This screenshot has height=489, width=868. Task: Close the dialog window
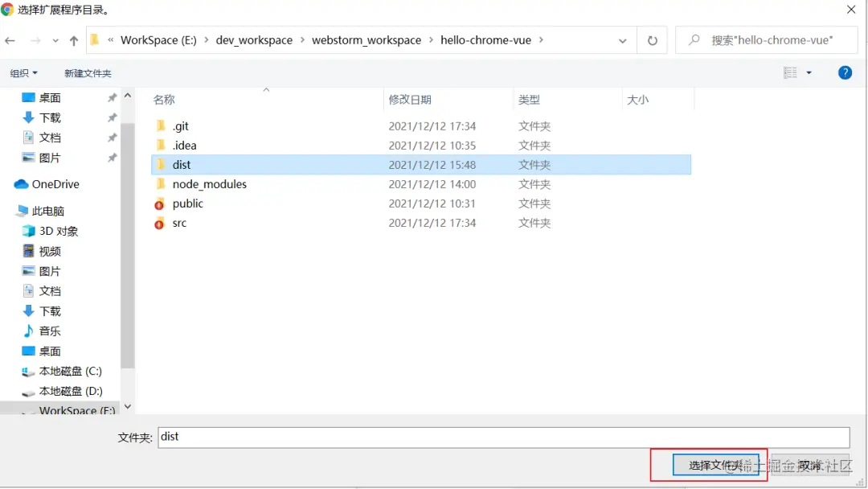[x=851, y=10]
